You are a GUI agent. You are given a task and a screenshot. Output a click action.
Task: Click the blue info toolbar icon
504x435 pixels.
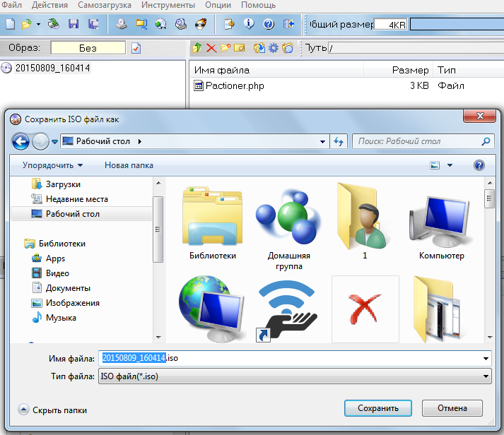[x=249, y=24]
